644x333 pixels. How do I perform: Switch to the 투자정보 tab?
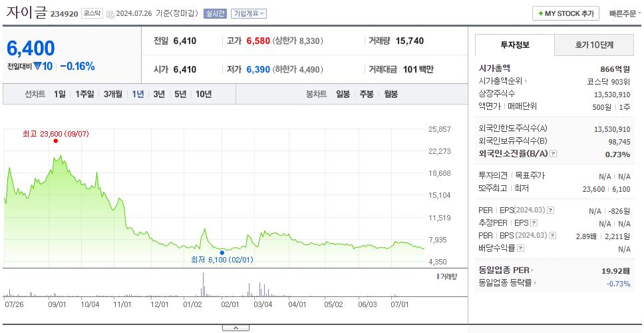click(x=515, y=45)
